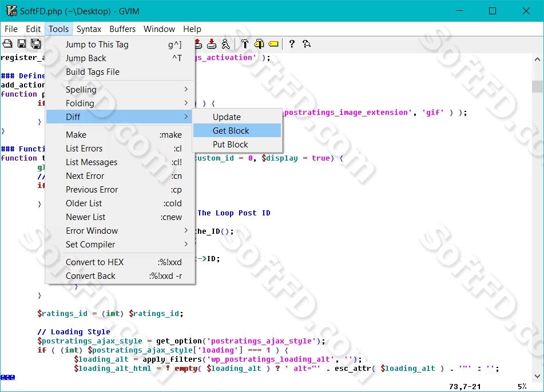Viewport: 544px width, 392px height.
Task: Choose Convert to HEX
Action: point(120,262)
